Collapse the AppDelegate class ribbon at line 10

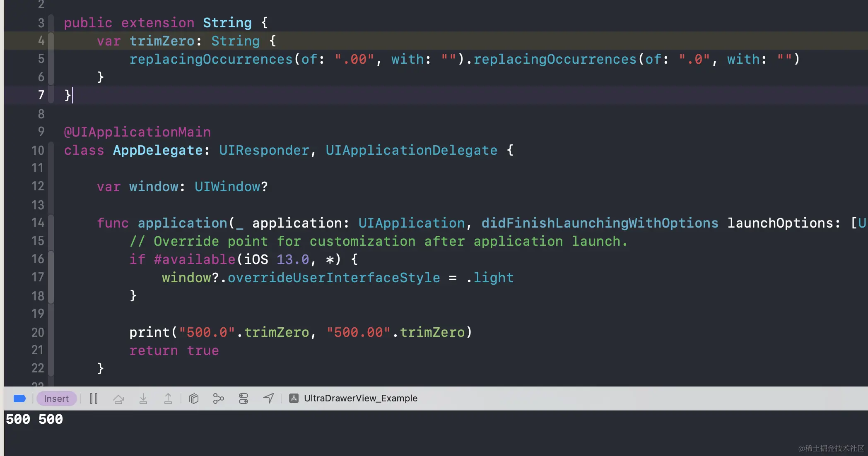click(51, 150)
